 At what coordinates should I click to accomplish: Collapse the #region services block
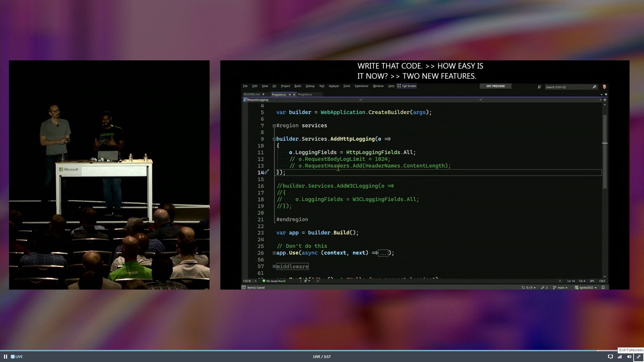coord(274,126)
